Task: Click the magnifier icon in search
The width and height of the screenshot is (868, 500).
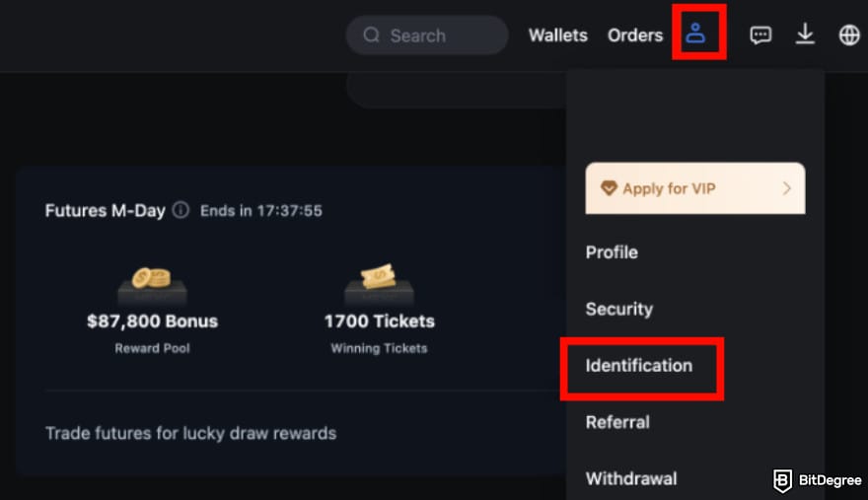Action: click(x=372, y=36)
